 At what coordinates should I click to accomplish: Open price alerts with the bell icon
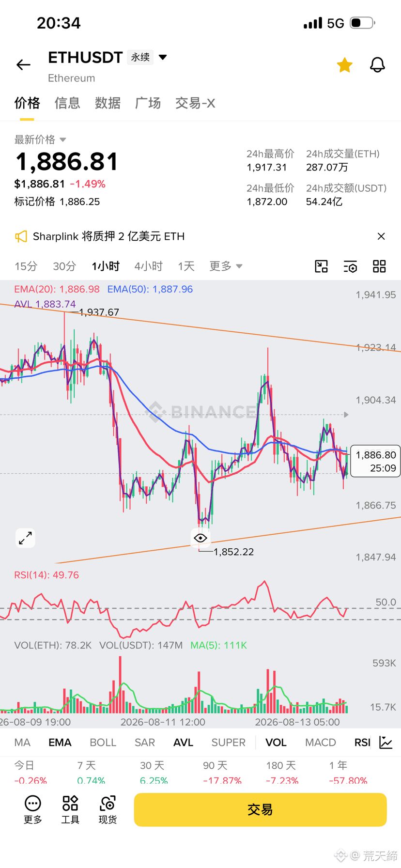coord(377,65)
